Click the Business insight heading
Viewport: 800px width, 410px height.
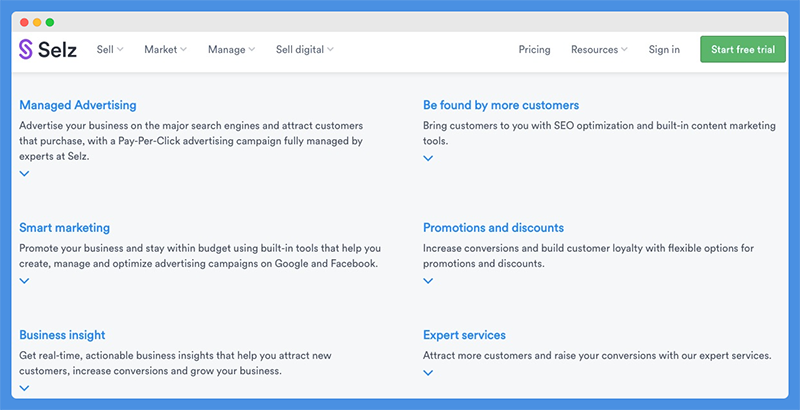tap(62, 335)
